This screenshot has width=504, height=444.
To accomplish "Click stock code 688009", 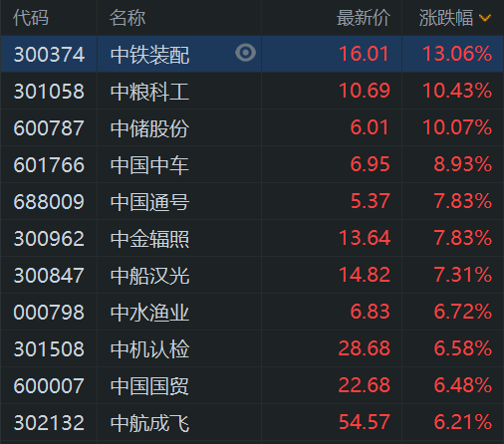I will [49, 202].
